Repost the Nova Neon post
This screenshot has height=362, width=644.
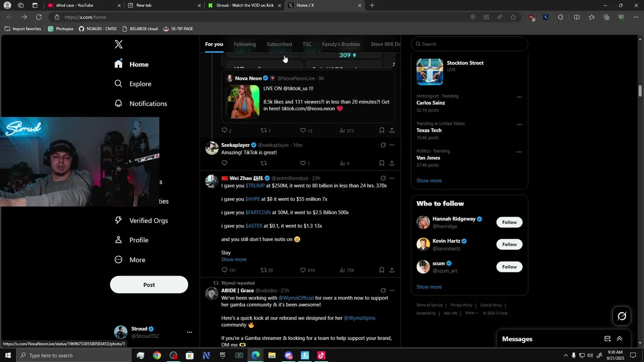264,130
